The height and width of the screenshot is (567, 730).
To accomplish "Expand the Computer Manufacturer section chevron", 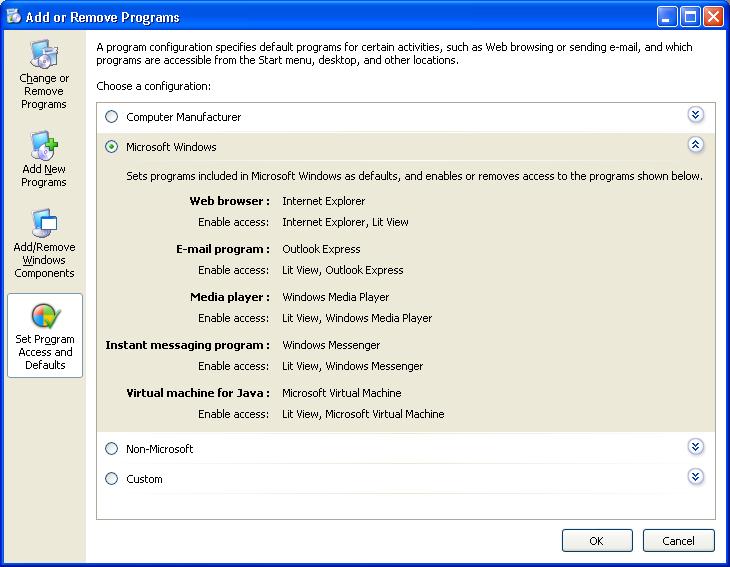I will (x=695, y=115).
